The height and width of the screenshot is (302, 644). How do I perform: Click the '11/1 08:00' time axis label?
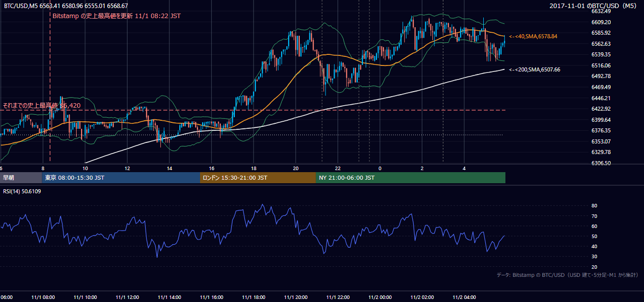43,297
